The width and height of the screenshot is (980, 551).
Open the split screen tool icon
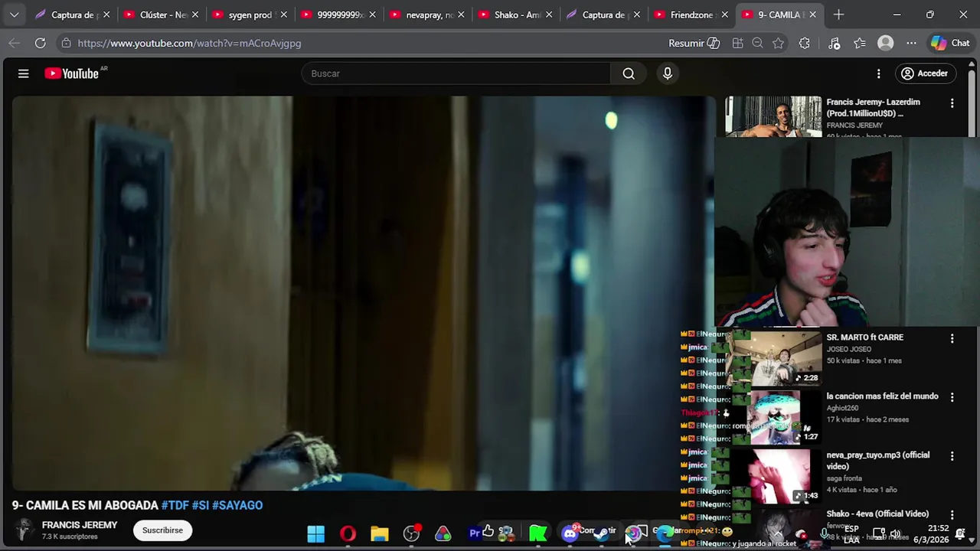(737, 43)
